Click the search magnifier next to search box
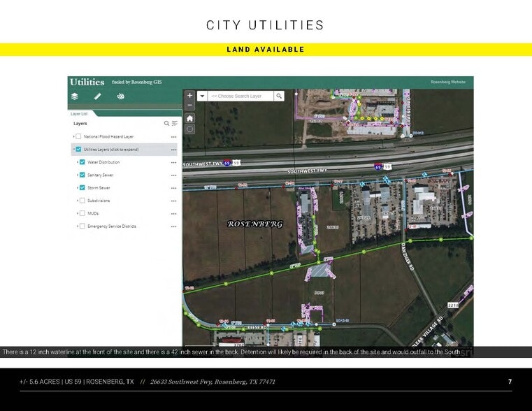The image size is (532, 411). click(279, 96)
